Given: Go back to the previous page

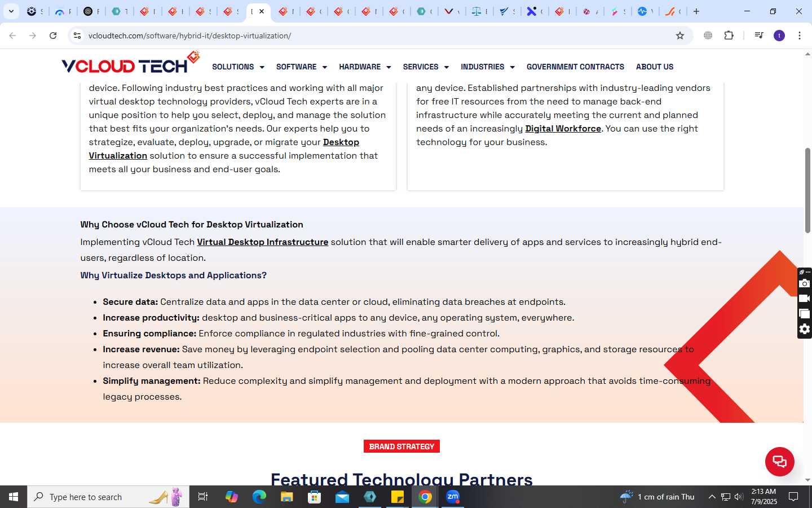Looking at the screenshot, I should coord(12,36).
